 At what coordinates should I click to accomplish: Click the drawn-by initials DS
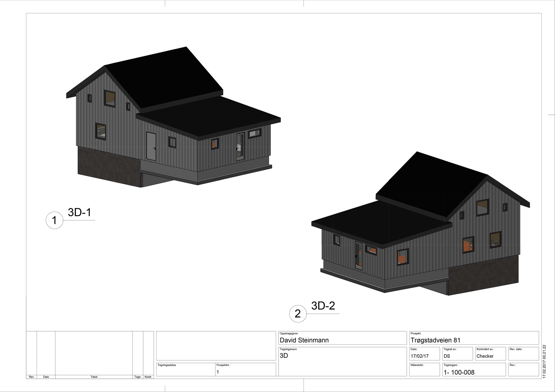pos(447,356)
